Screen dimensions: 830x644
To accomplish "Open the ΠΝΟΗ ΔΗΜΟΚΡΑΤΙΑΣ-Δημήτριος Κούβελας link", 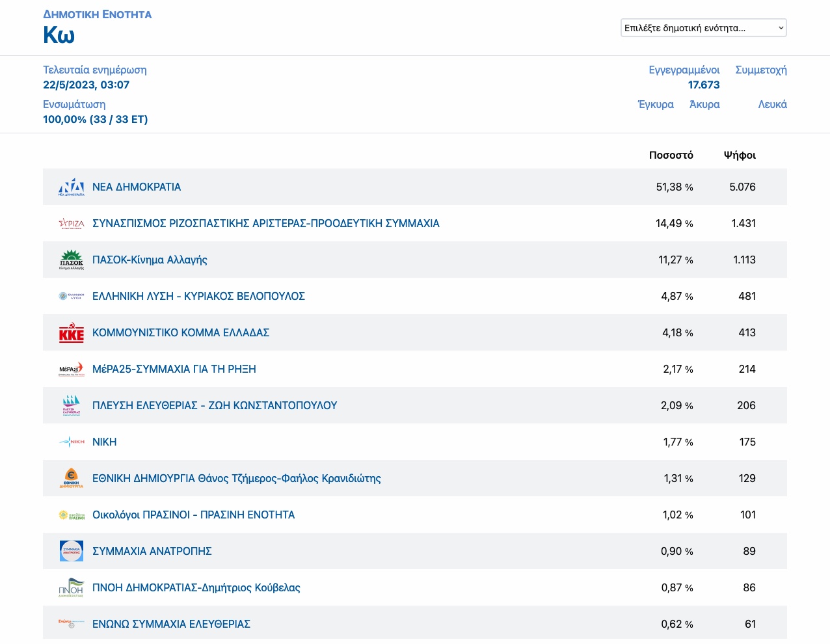I will (196, 587).
